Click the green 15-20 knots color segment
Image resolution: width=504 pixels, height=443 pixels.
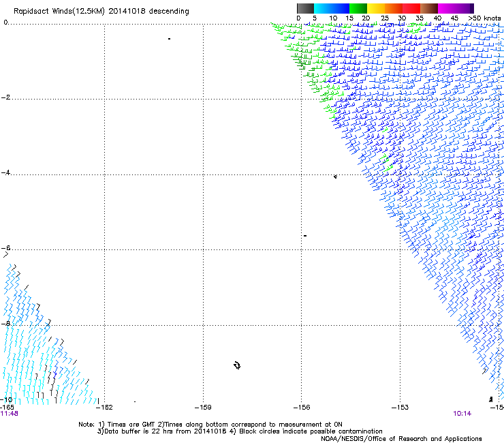tap(358, 8)
